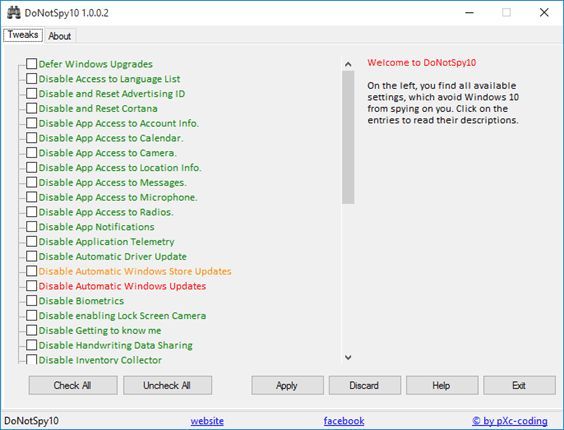Screen dimensions: 564x430
Task: Select Disable Handwriting Data Sharing label
Action: pos(115,345)
